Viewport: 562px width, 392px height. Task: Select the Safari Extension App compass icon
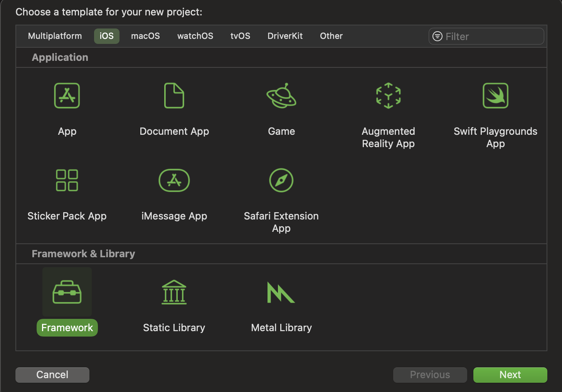[281, 180]
